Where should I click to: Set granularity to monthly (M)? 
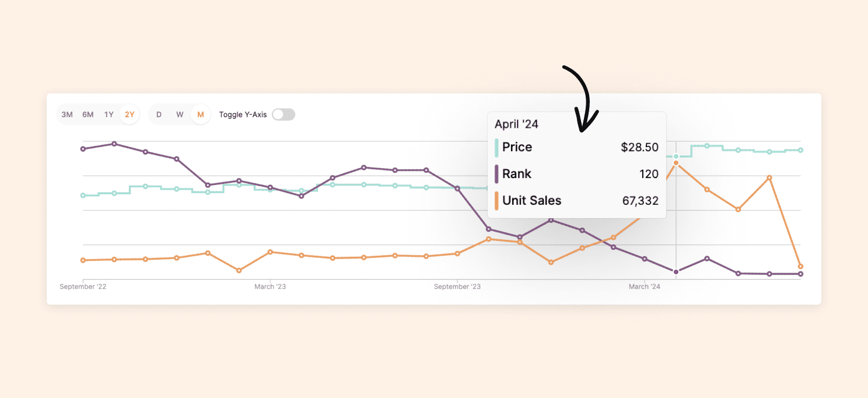201,114
